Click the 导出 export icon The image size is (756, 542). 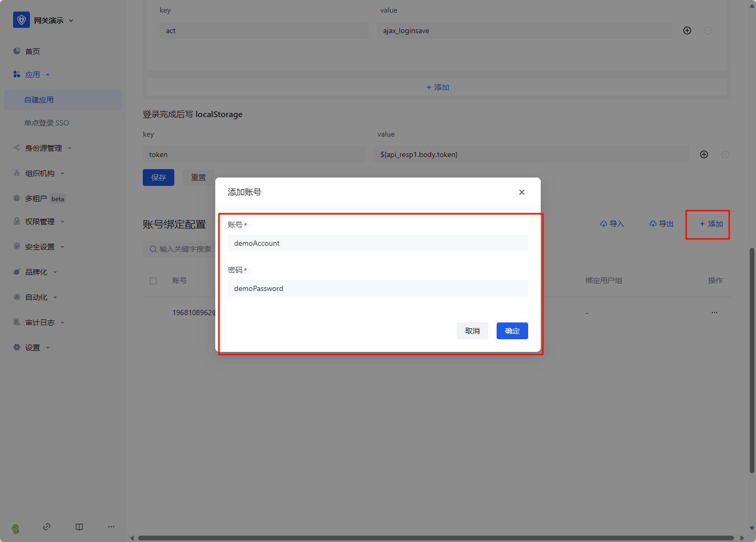click(x=653, y=223)
